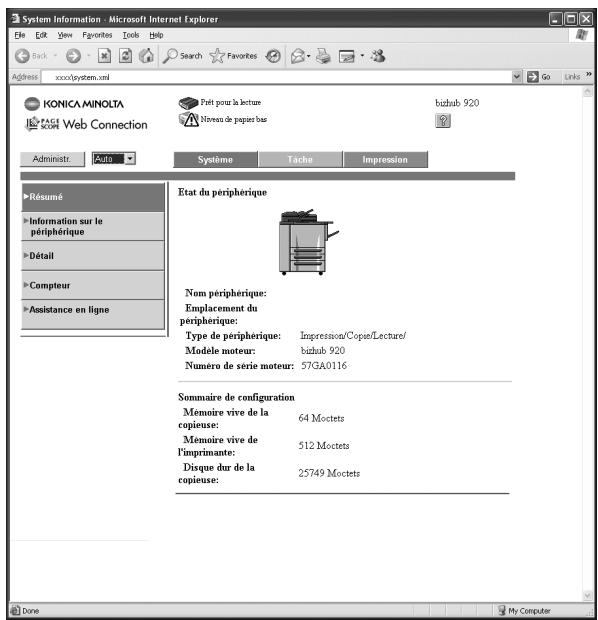Viewport: 598px width, 620px height.
Task: Click bizhub 920 model name at top right
Action: point(457,103)
